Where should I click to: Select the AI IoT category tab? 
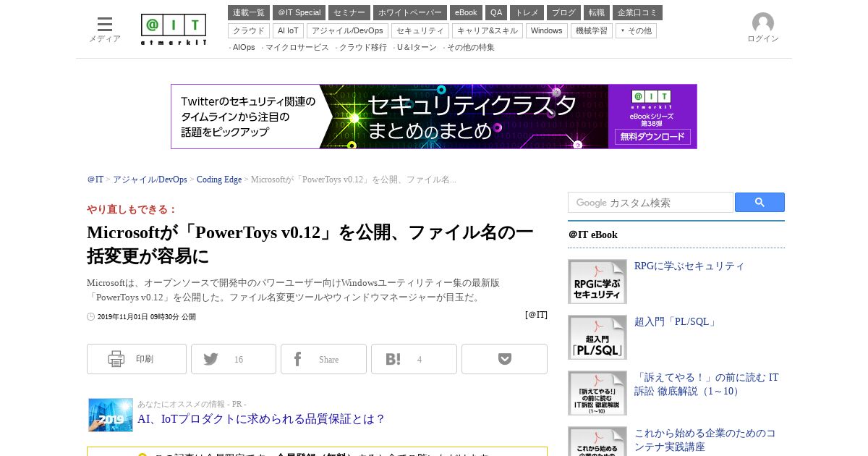pyautogui.click(x=288, y=30)
